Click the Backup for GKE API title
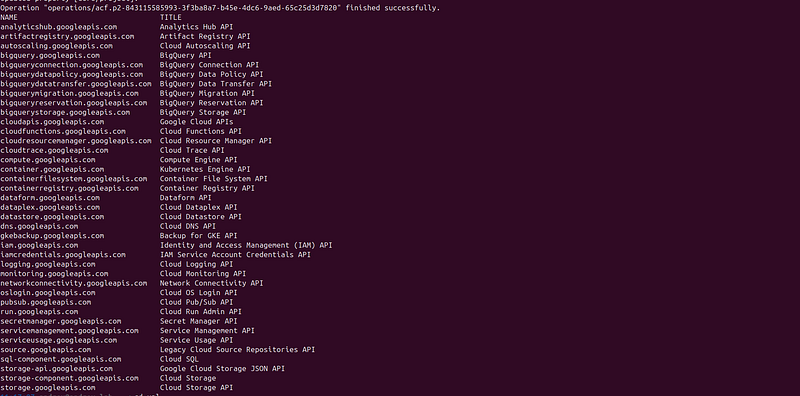The image size is (800, 396). coord(198,236)
